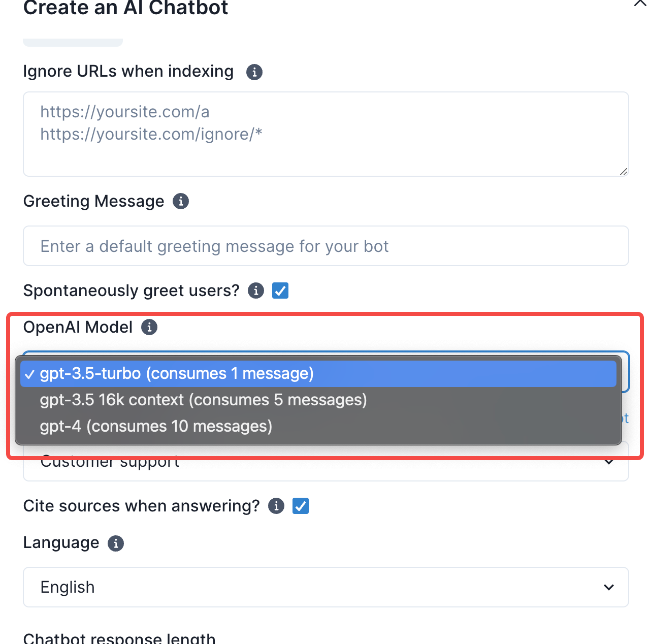
Task: Click info icon beside Ignore URLs when indexing
Action: point(254,72)
